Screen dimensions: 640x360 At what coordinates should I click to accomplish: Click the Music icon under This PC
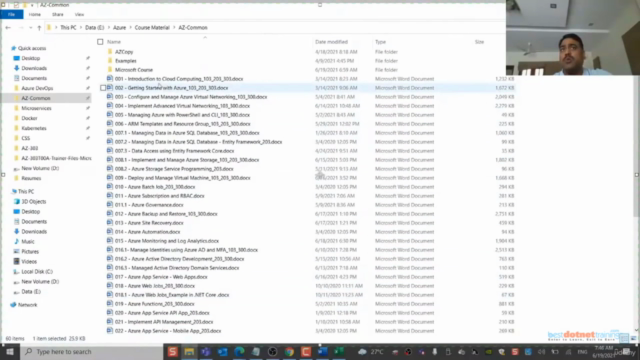click(x=17, y=242)
